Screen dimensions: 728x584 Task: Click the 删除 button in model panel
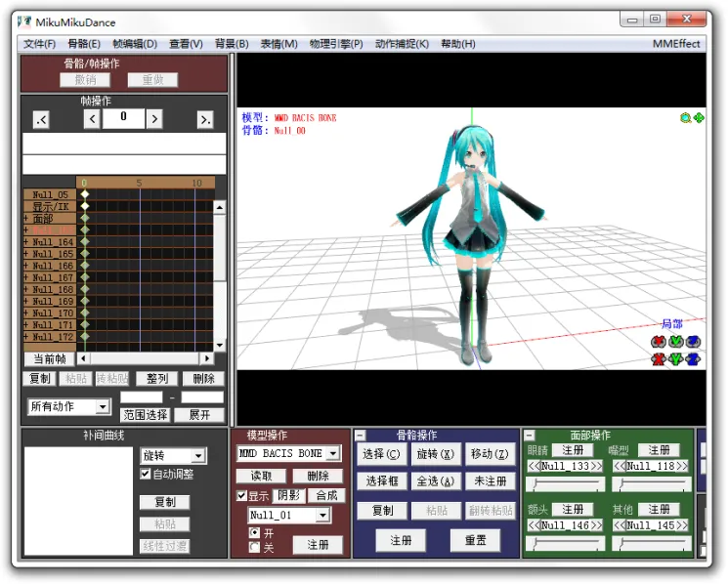(318, 476)
